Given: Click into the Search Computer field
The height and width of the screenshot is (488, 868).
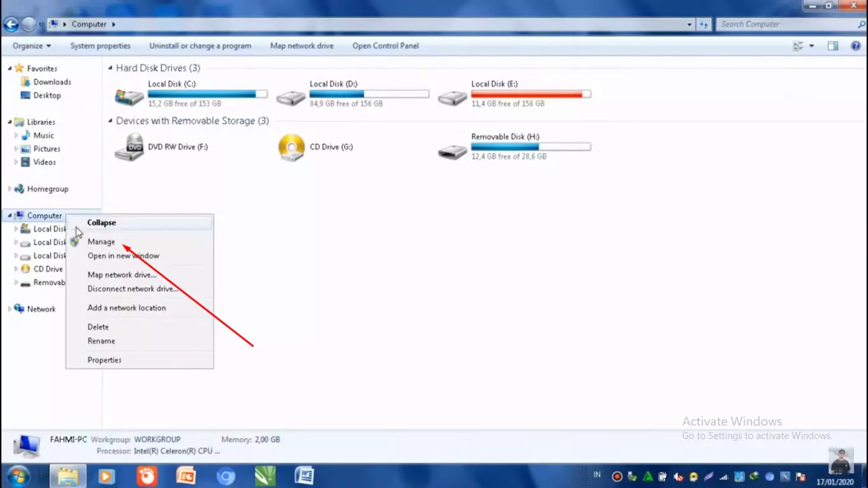Looking at the screenshot, I should click(785, 24).
